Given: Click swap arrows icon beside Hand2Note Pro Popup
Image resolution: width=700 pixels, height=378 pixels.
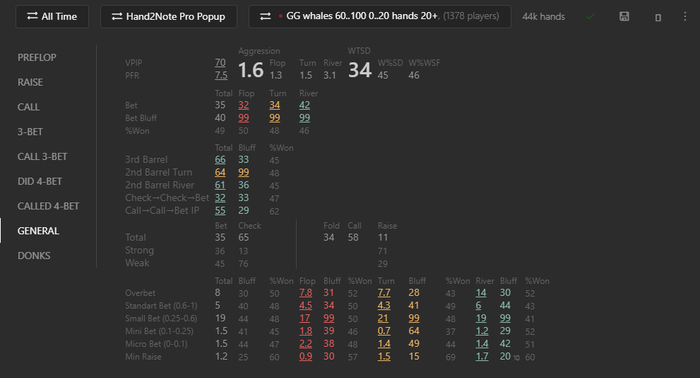Looking at the screenshot, I should pyautogui.click(x=117, y=17).
